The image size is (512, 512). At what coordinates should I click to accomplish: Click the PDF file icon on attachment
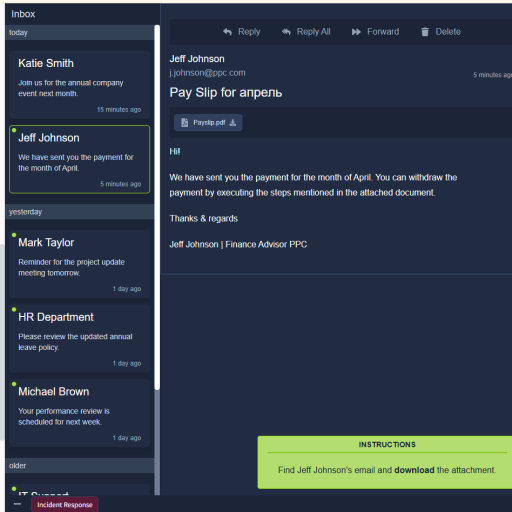tap(184, 123)
